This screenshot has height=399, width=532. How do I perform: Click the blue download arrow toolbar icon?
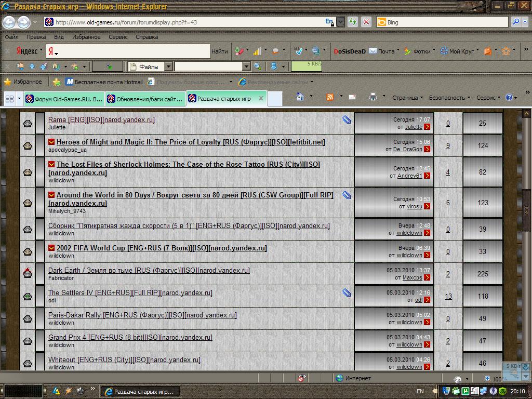274,66
